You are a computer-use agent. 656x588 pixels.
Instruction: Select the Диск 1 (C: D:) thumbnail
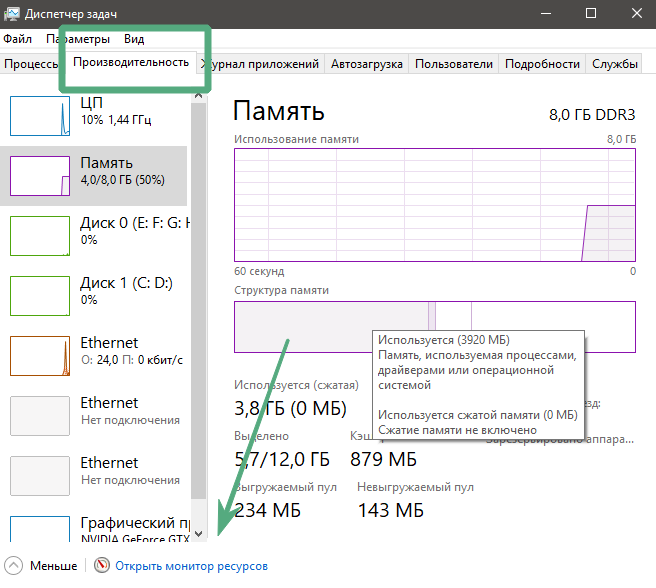tap(39, 296)
